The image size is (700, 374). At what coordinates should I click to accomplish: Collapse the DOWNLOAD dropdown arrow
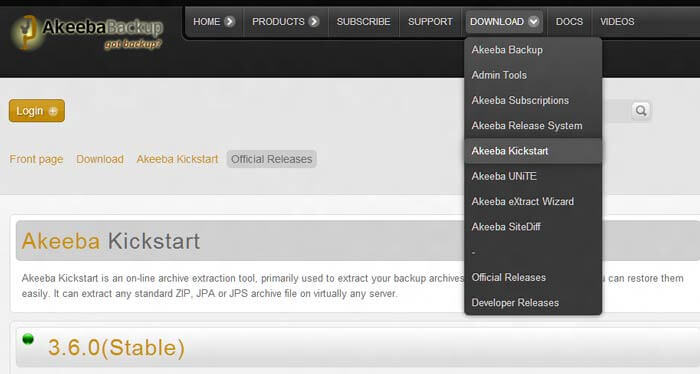[x=533, y=21]
